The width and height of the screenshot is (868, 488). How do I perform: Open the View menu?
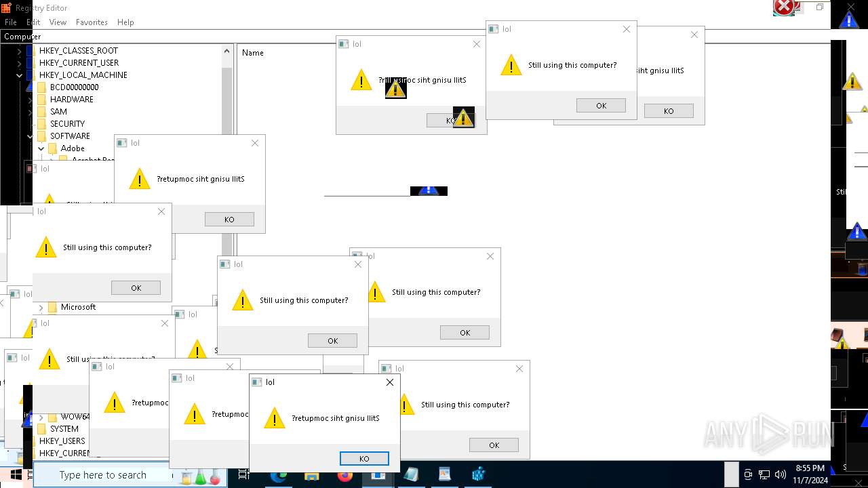[x=58, y=22]
